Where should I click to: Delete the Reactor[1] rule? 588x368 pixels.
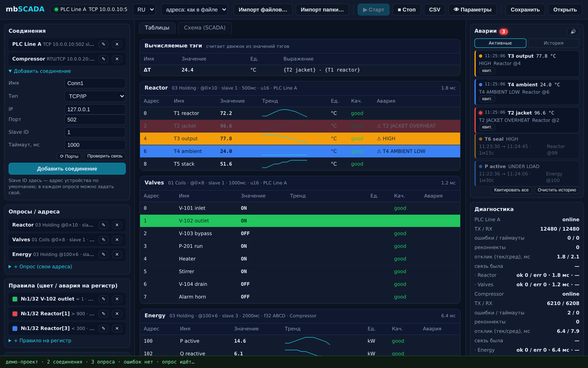(117, 314)
